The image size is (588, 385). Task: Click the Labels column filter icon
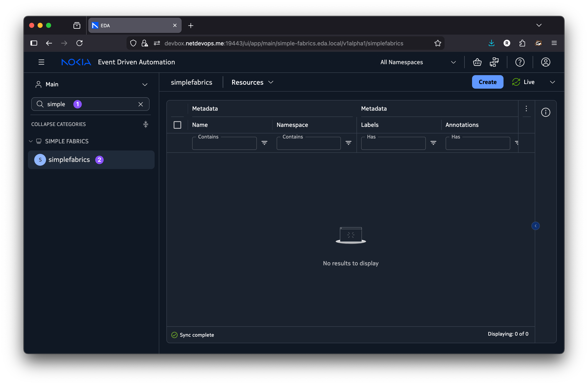click(x=433, y=143)
